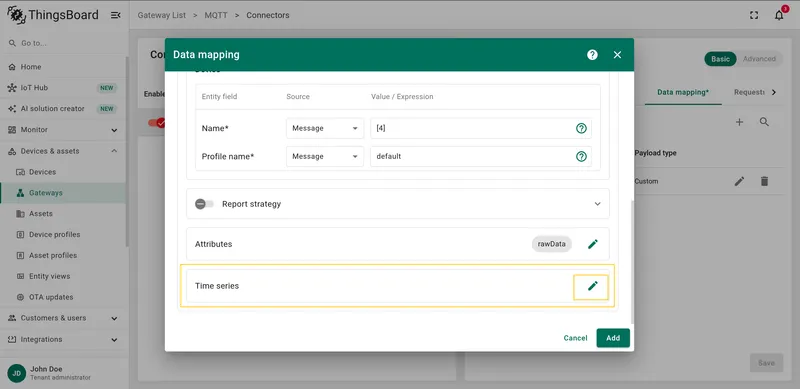The image size is (800, 389).
Task: Delete the Custom payload mapping row
Action: pyautogui.click(x=764, y=181)
